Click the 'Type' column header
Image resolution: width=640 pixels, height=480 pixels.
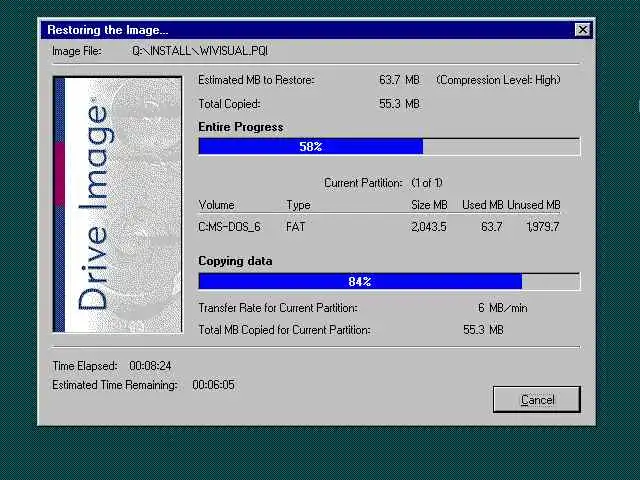point(298,205)
